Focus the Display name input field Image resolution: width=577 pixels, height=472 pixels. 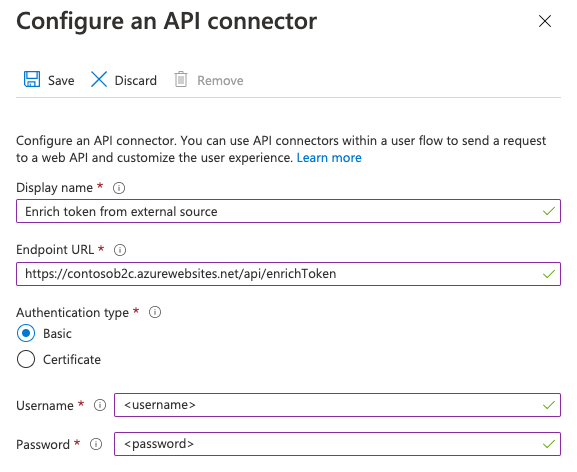(288, 211)
